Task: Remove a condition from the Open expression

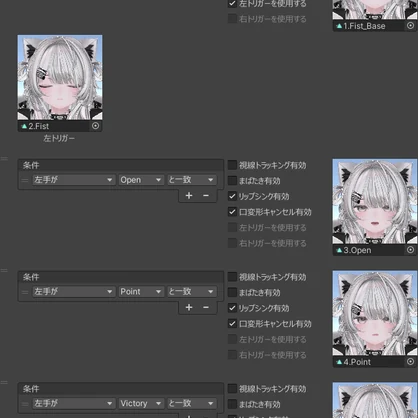Action: (x=206, y=196)
